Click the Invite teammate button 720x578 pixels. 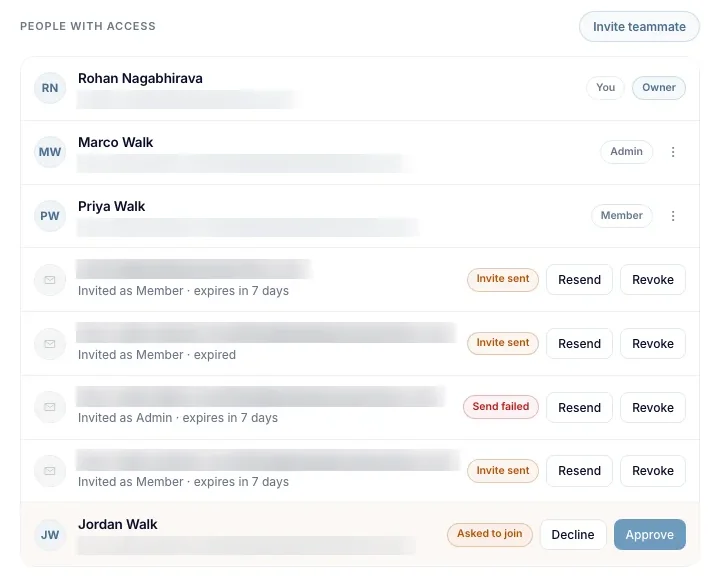[x=639, y=27]
